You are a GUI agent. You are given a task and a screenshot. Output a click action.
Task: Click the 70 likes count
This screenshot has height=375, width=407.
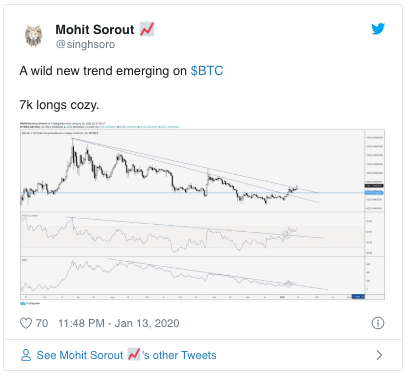42,323
